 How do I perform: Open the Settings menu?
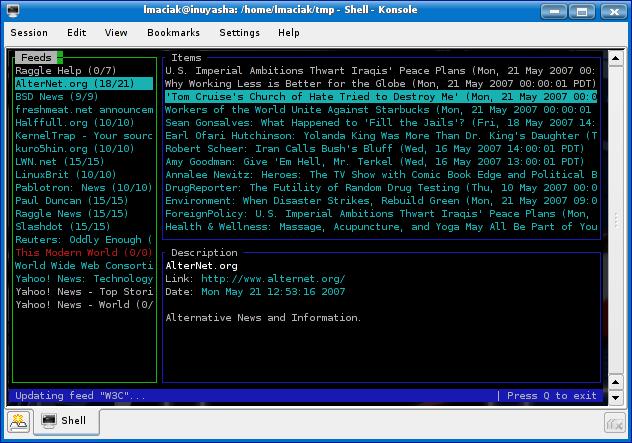239,33
